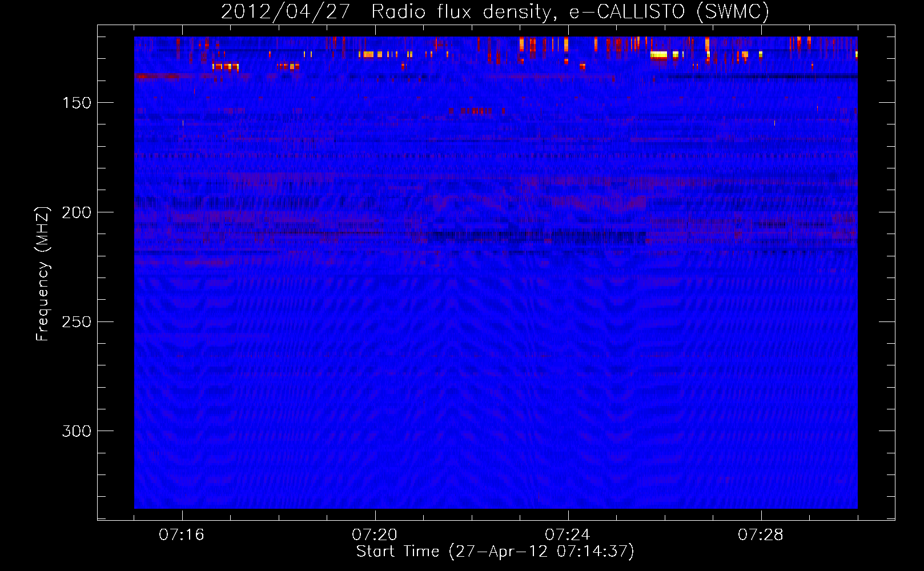Click the 300 frequency tick label
The height and width of the screenshot is (571, 924).
(77, 431)
